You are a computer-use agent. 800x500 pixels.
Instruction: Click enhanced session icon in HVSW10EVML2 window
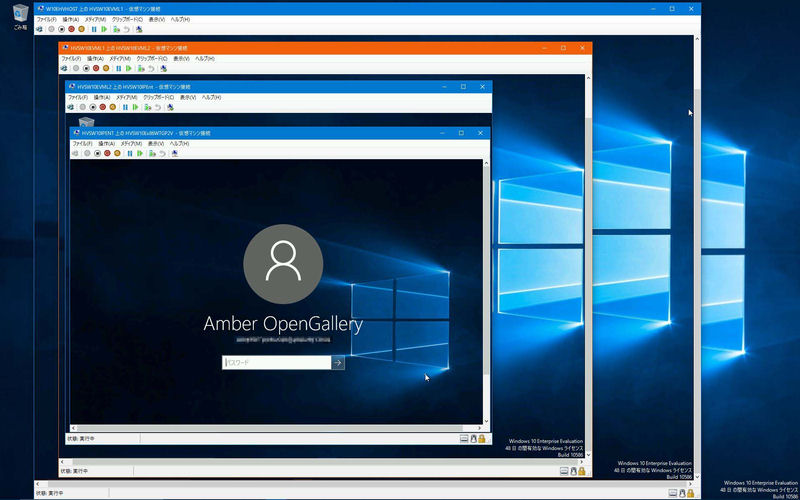[x=170, y=107]
